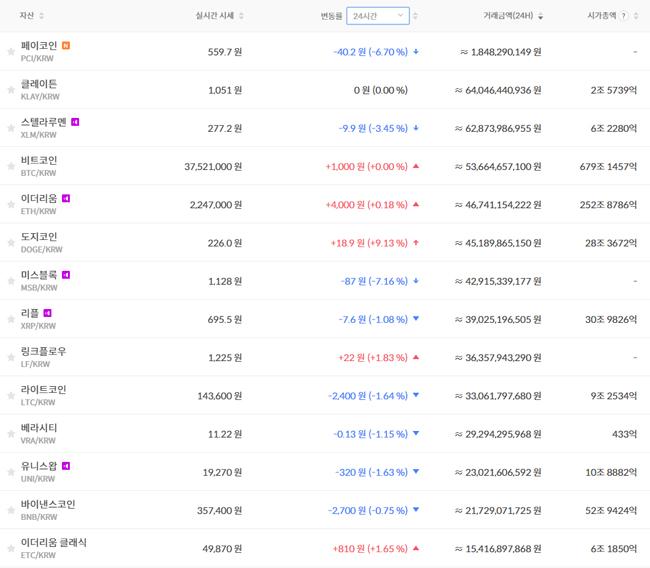This screenshot has height=568, width=650.
Task: Click the star icon for 이더리움 클래식
Action: (11, 548)
